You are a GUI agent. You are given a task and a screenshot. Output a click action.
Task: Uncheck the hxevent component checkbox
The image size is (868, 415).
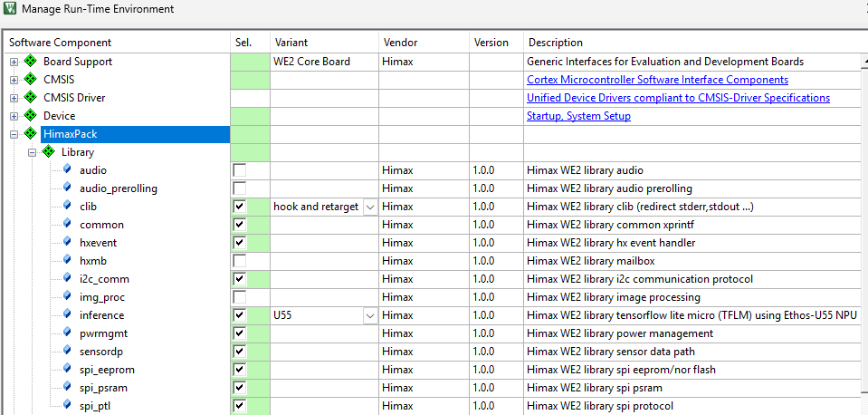(x=240, y=243)
